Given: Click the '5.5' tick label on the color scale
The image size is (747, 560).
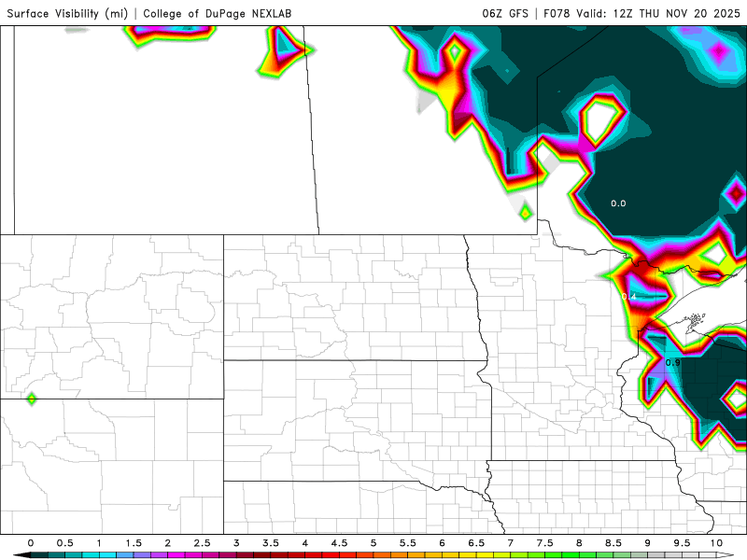Looking at the screenshot, I should 408,543.
